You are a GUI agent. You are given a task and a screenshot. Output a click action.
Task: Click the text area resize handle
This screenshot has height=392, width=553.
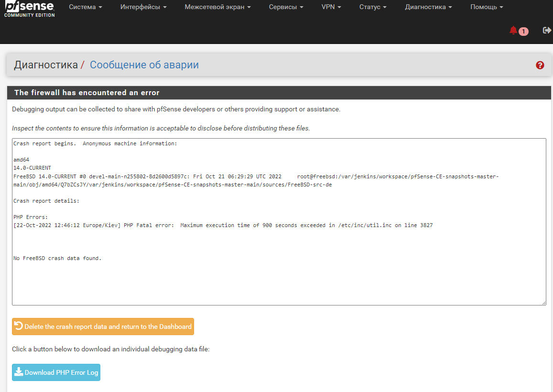coord(543,303)
